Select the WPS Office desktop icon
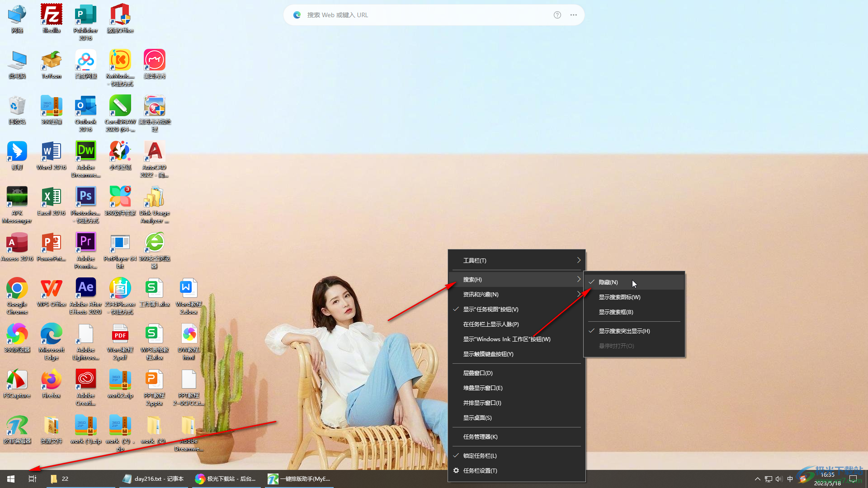Viewport: 868px width, 488px height. [52, 292]
